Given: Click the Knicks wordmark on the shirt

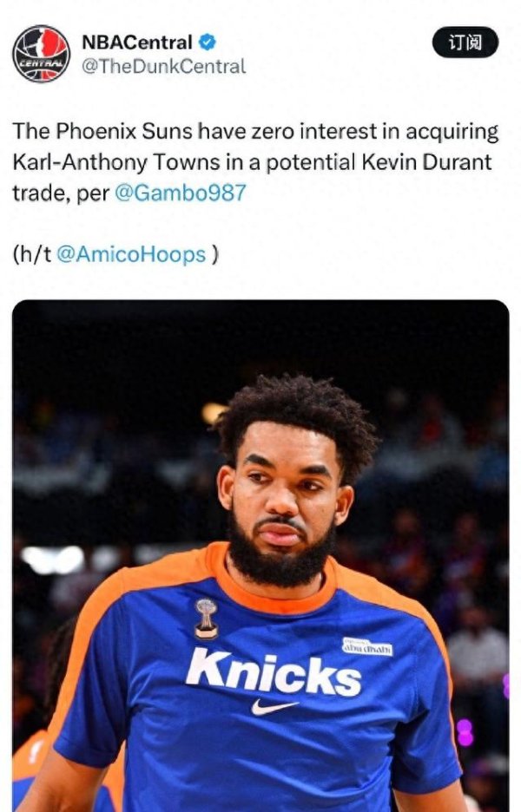Looking at the screenshot, I should click(274, 671).
